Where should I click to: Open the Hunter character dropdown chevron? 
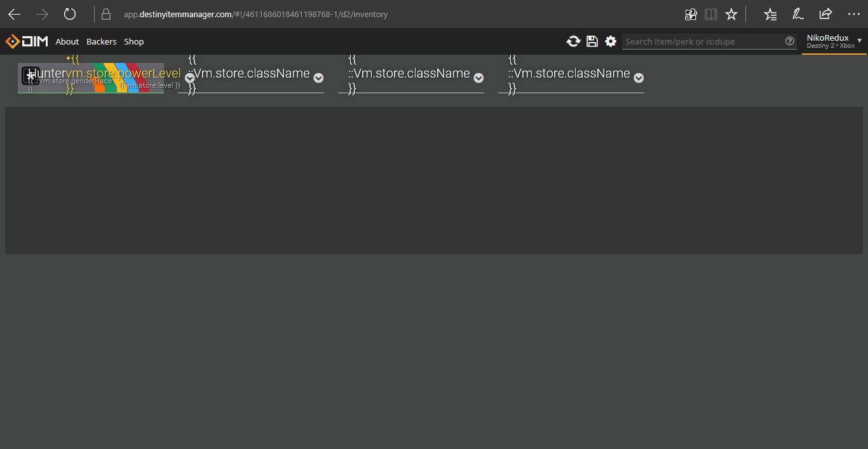pyautogui.click(x=189, y=78)
